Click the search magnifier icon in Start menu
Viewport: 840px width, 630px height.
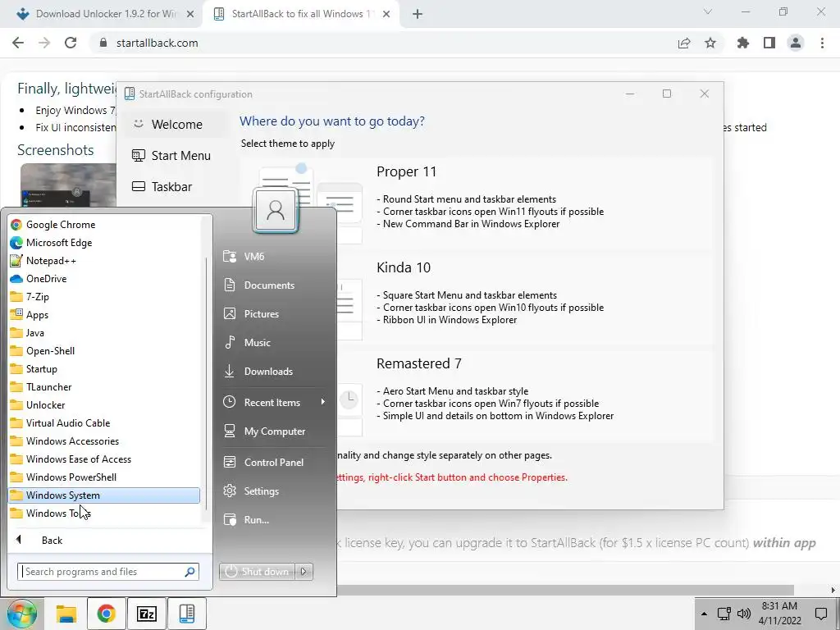tap(189, 572)
